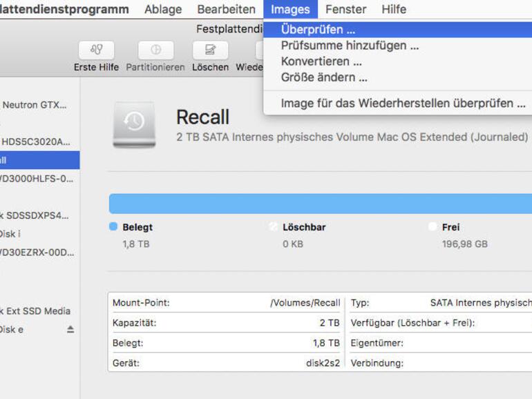Select the Ext SSD Media disk
Image resolution: width=532 pixels, height=399 pixels.
click(39, 311)
